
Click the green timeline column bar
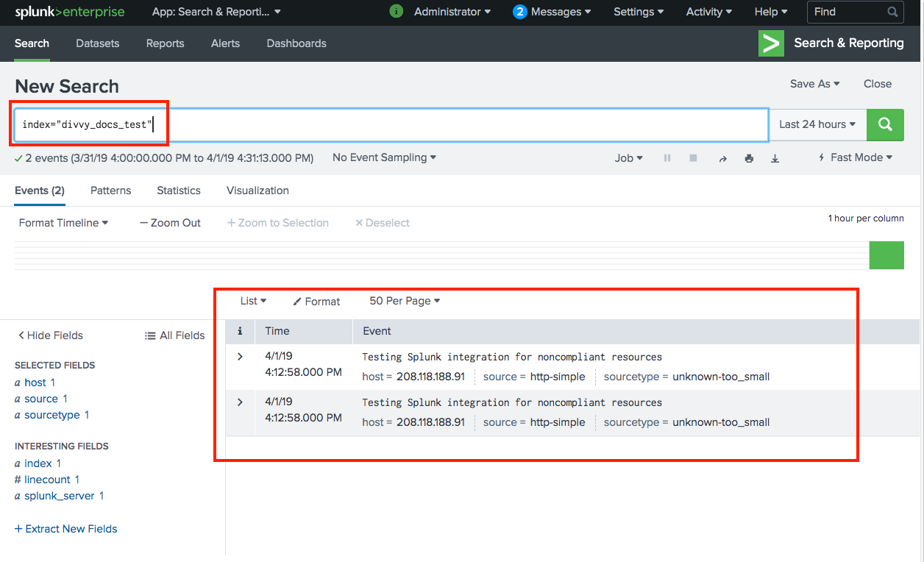(x=886, y=255)
